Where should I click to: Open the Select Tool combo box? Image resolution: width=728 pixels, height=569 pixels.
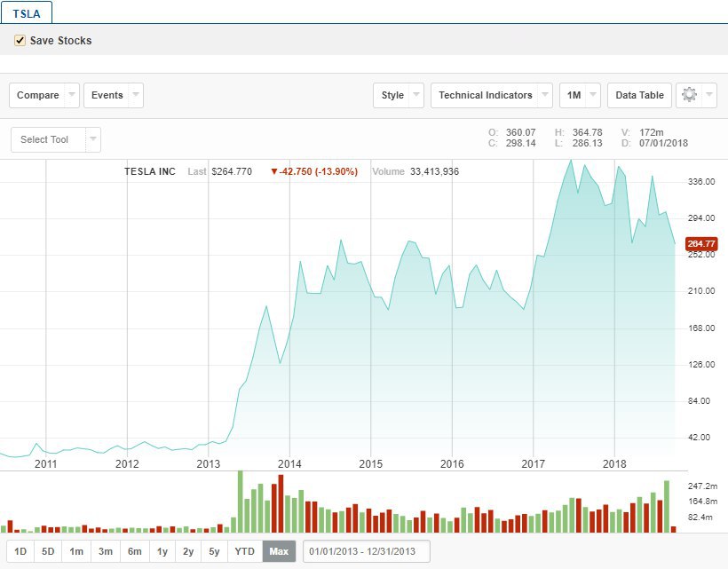[x=55, y=139]
